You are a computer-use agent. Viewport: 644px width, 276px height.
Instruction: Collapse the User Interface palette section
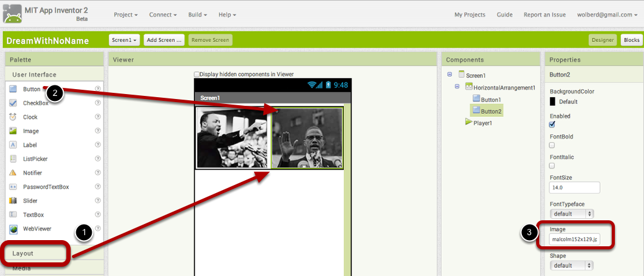pyautogui.click(x=54, y=75)
